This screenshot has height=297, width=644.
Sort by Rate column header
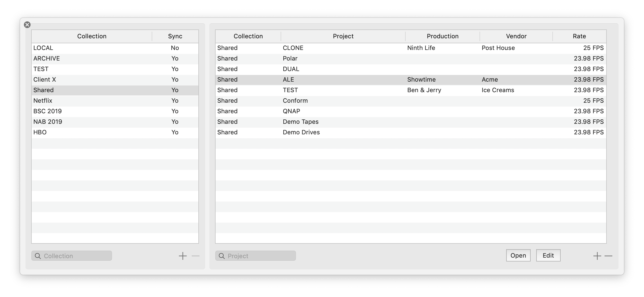tap(579, 36)
